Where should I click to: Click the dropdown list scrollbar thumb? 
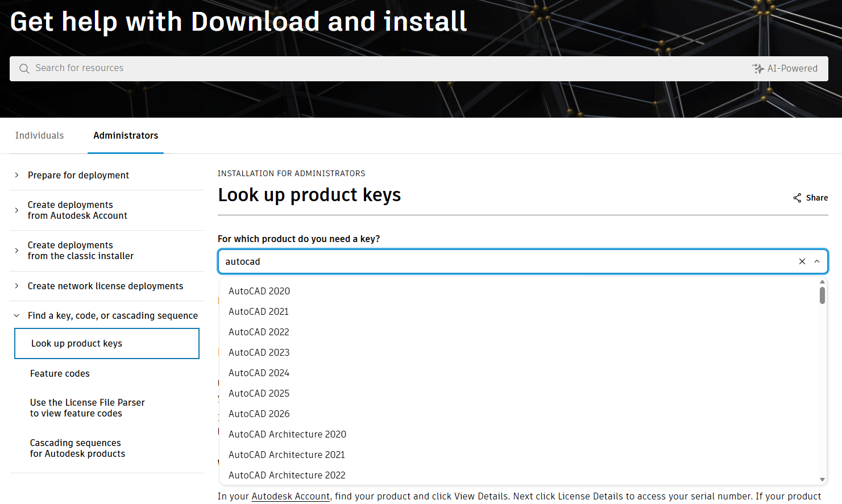[x=822, y=295]
